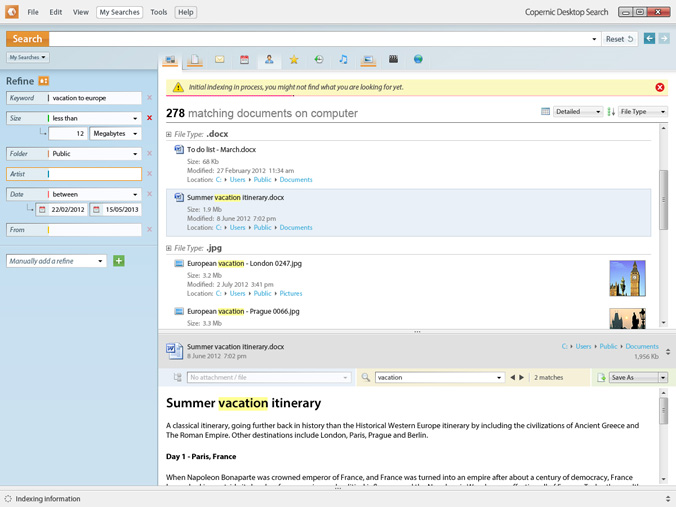Go to next match in preview
This screenshot has width=676, height=507.
click(x=521, y=378)
